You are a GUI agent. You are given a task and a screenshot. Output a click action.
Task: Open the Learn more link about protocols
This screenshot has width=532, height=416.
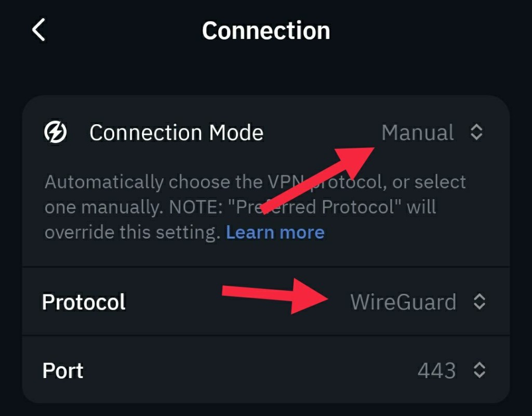coord(275,232)
